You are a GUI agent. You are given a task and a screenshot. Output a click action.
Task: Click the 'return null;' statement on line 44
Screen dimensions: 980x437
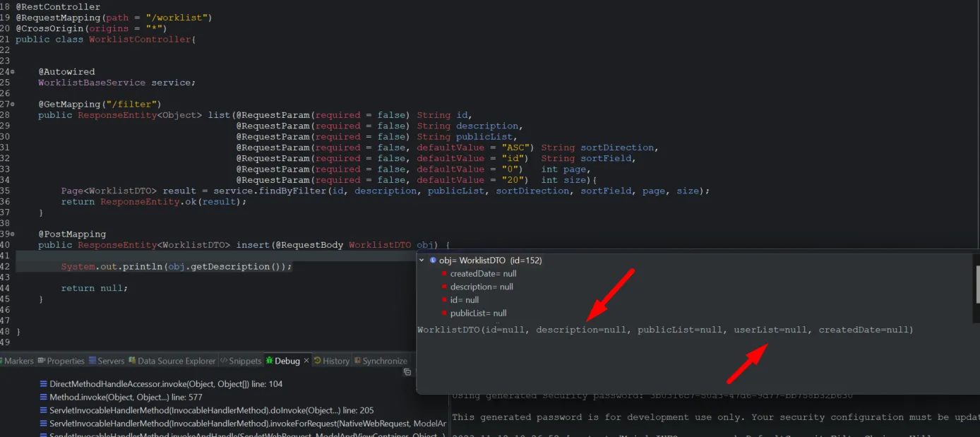coord(94,288)
